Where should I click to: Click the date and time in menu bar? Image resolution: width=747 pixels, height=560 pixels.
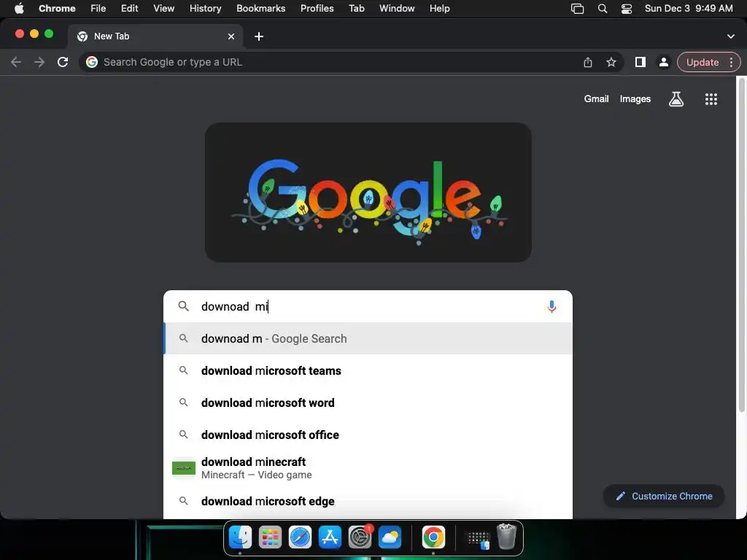(689, 8)
